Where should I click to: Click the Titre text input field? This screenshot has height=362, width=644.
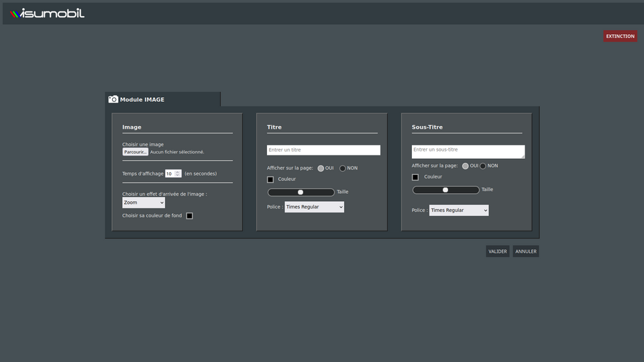[323, 150]
